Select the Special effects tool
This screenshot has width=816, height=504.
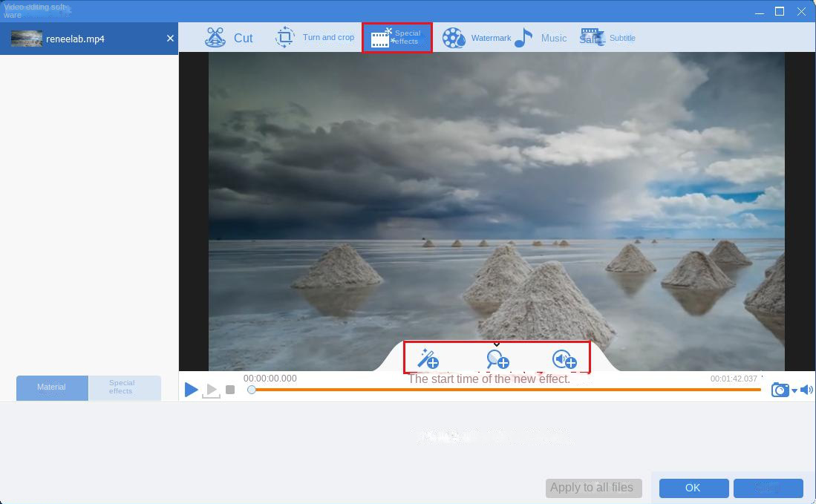[x=396, y=36]
